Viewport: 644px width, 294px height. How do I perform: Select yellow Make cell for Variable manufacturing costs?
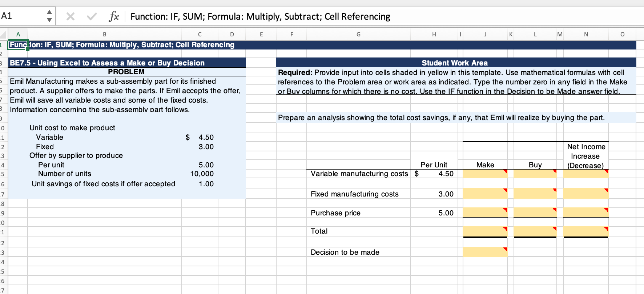coord(485,174)
